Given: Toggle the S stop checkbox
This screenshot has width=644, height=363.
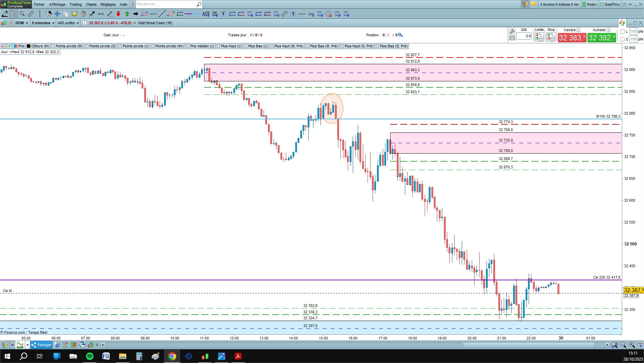Looking at the screenshot, I should [x=622, y=39].
